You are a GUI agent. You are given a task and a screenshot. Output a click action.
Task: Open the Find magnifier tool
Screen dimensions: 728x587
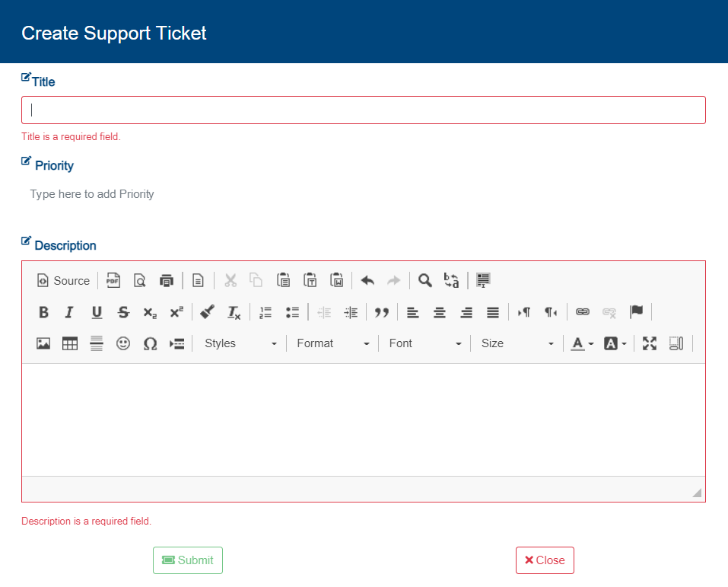point(424,281)
